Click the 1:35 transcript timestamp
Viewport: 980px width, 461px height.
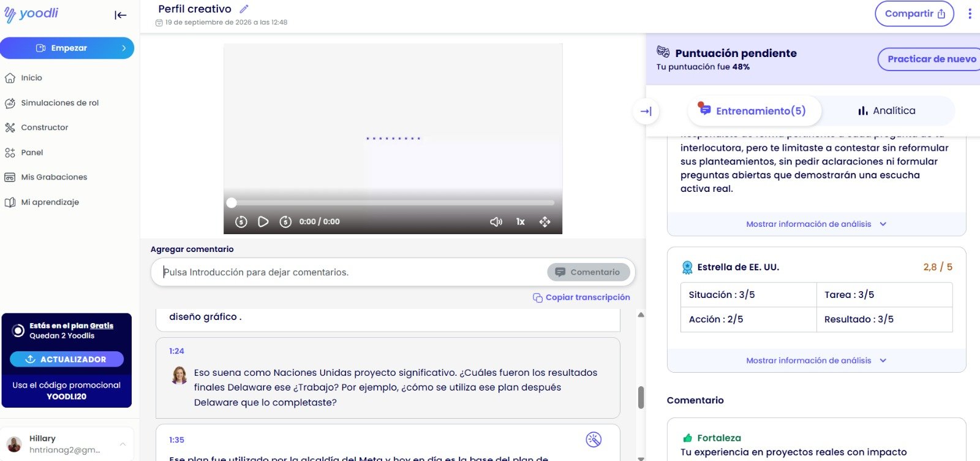pos(176,440)
